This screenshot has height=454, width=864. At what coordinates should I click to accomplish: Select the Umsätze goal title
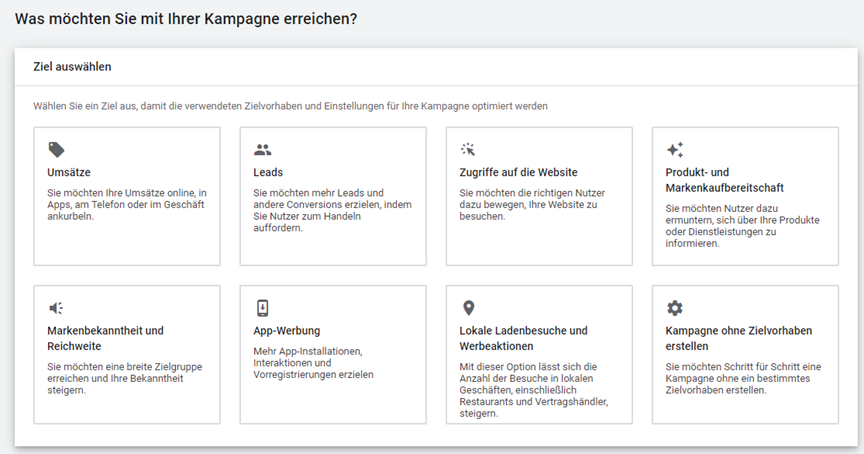69,172
